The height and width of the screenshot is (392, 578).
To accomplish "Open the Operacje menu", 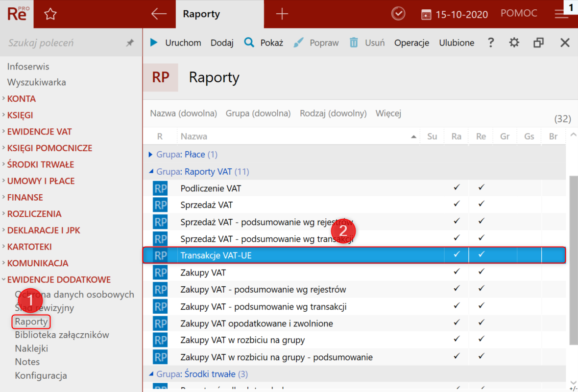I will point(411,43).
